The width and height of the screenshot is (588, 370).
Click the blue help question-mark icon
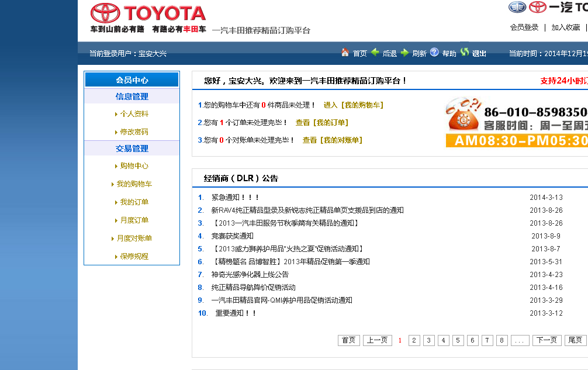pyautogui.click(x=434, y=52)
